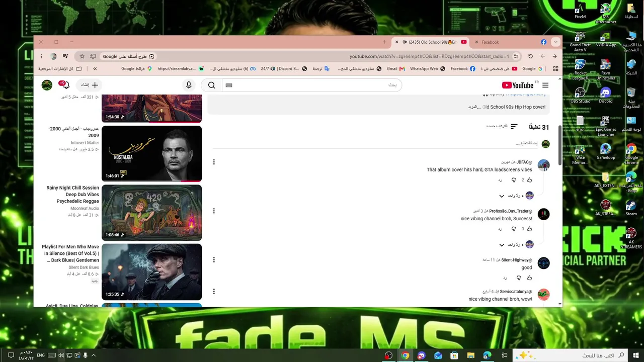
Task: Reply to JDFAC's comment
Action: (x=500, y=180)
